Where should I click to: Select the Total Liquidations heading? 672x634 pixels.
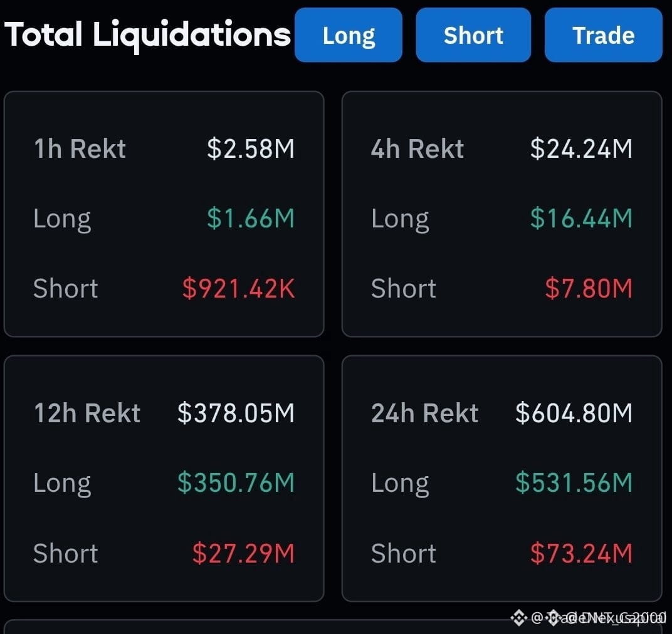[147, 35]
